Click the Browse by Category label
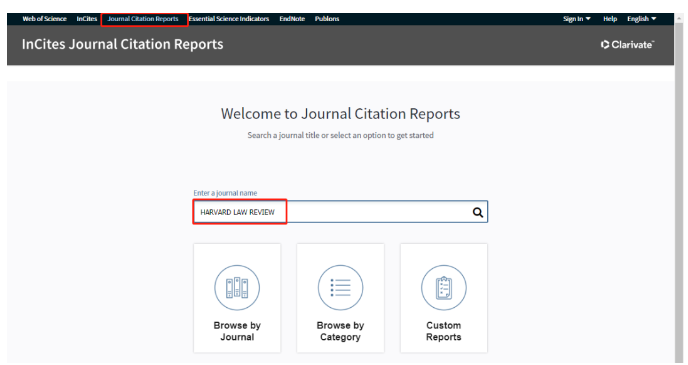688x365 pixels. [x=340, y=331]
